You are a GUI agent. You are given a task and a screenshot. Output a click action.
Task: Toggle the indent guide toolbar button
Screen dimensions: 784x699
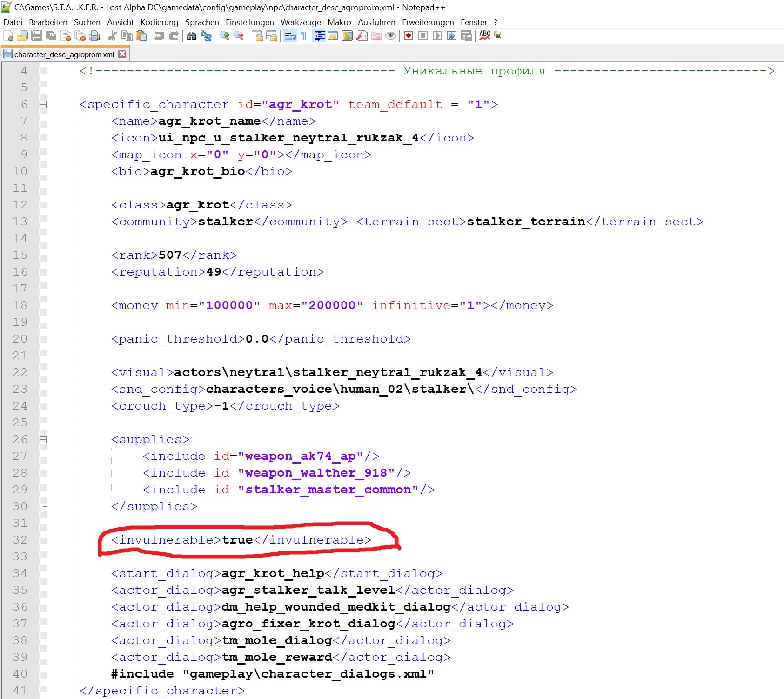pyautogui.click(x=319, y=36)
